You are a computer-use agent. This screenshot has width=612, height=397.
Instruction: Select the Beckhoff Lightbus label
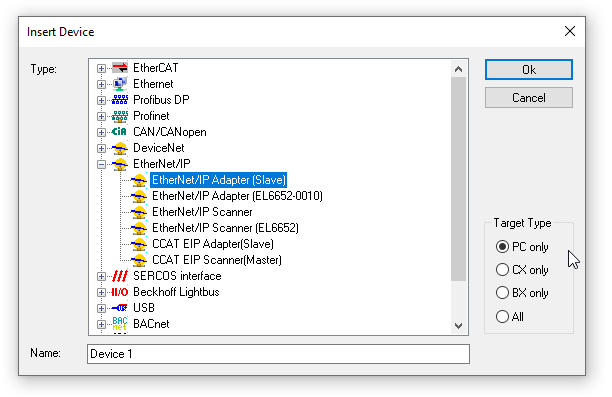176,292
